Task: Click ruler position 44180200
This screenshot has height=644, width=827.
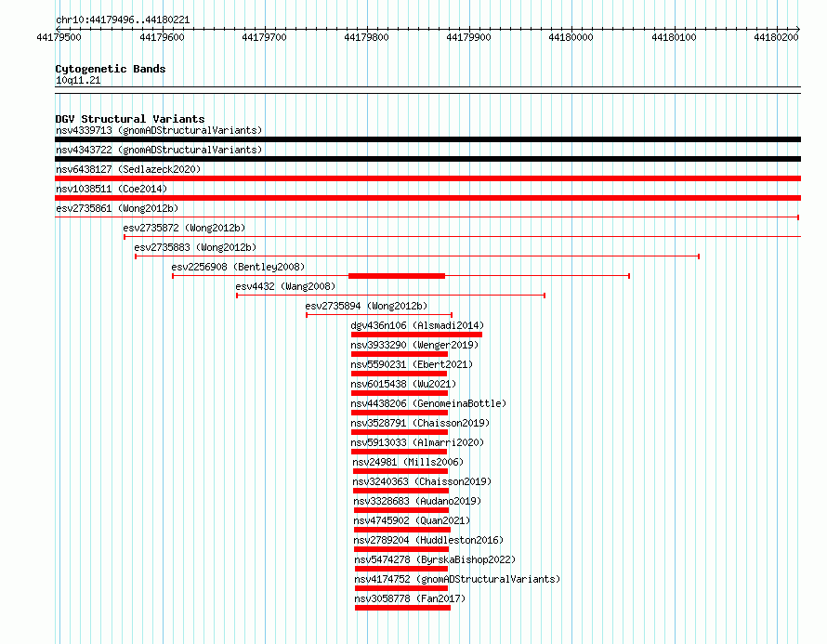Action: pyautogui.click(x=777, y=37)
